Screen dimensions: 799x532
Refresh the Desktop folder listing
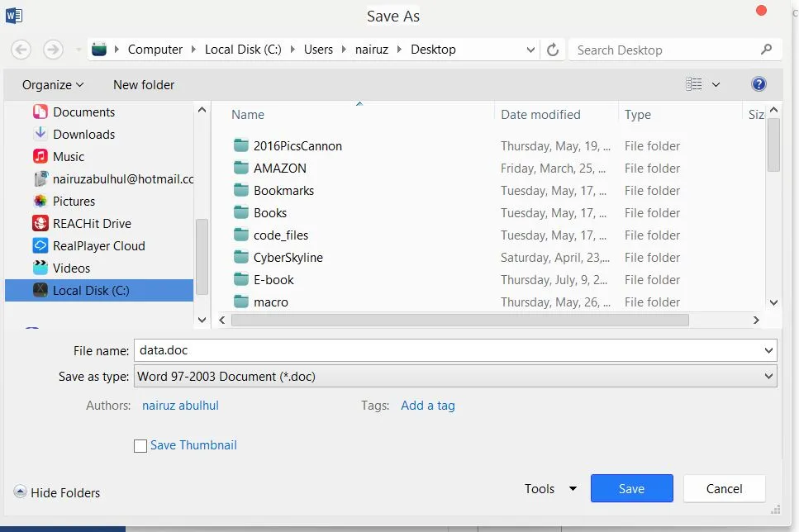pyautogui.click(x=553, y=50)
